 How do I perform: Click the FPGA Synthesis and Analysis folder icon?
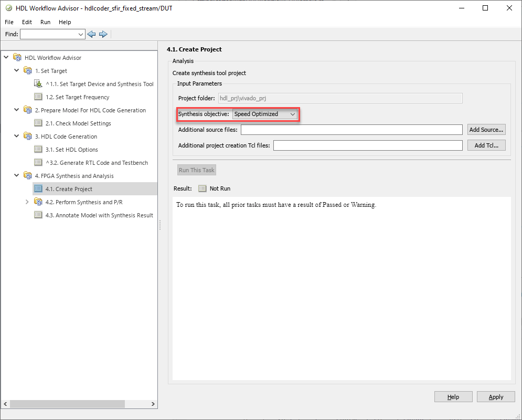coord(27,176)
